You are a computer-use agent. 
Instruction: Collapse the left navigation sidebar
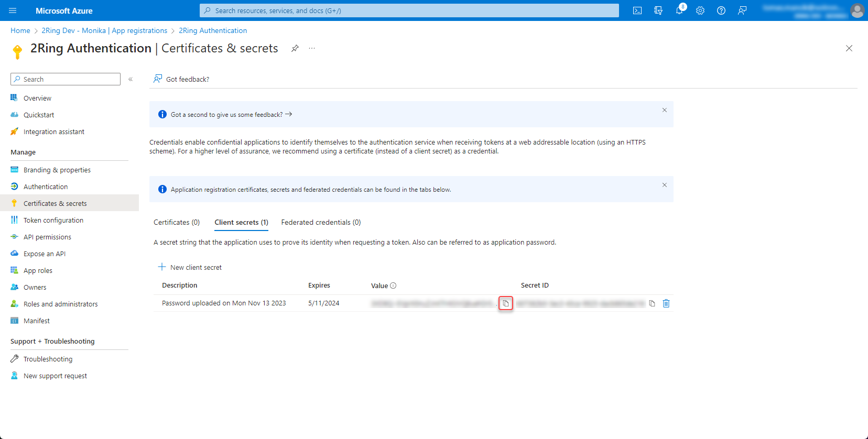pos(131,79)
